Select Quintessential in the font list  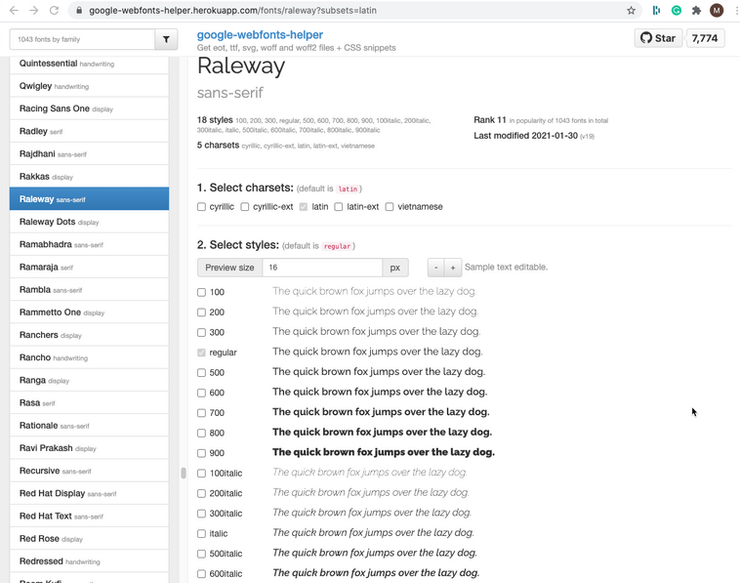point(89,63)
